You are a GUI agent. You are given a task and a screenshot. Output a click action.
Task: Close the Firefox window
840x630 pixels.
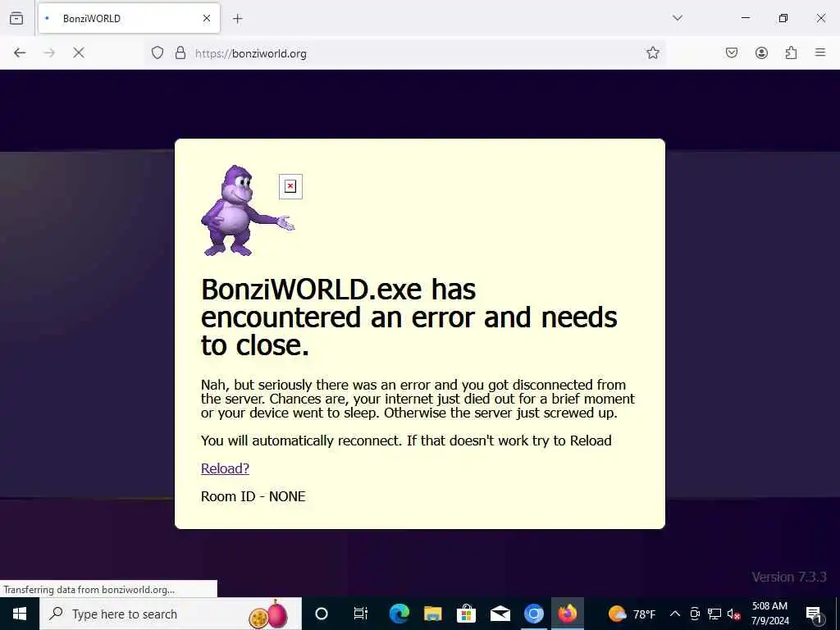tap(820, 18)
